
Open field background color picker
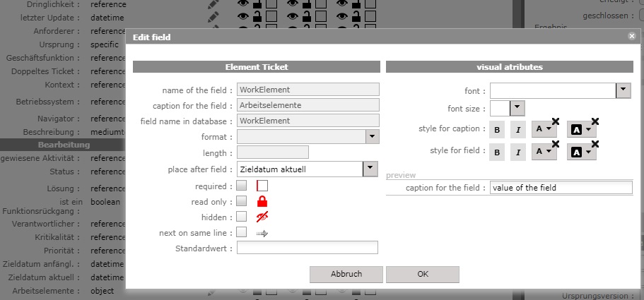pyautogui.click(x=581, y=152)
